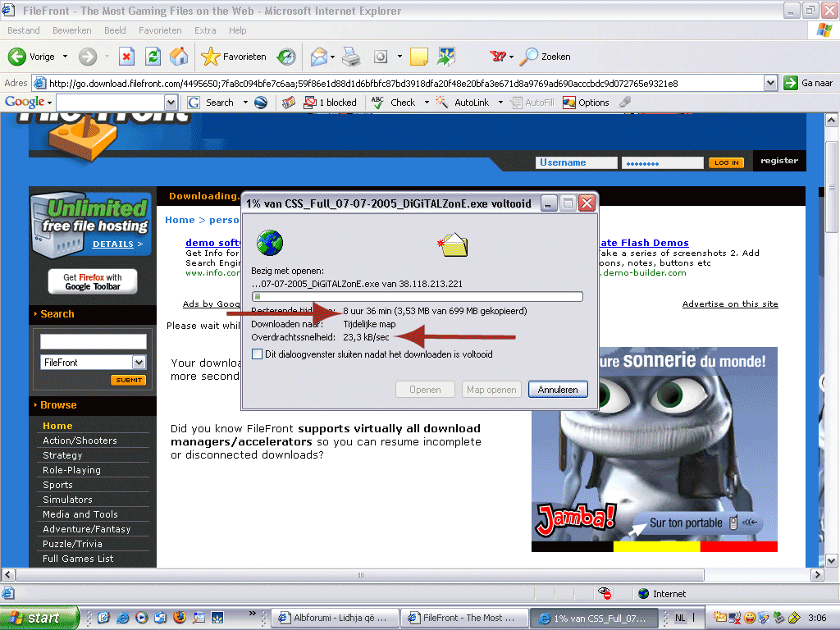
Task: Click the NL language indicator in taskbar
Action: [680, 618]
